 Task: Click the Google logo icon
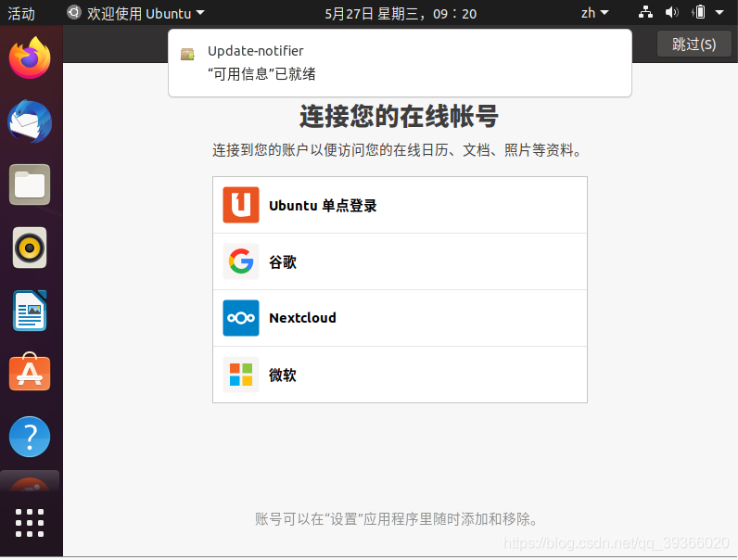point(241,261)
